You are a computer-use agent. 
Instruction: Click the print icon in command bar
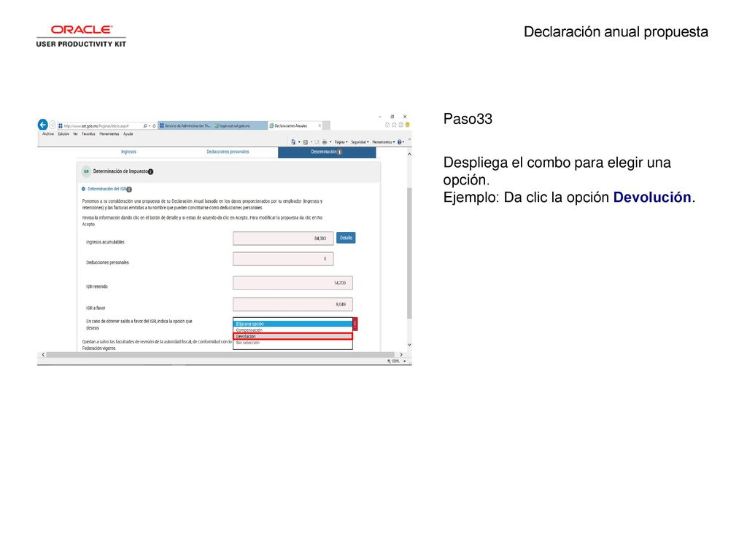[325, 142]
